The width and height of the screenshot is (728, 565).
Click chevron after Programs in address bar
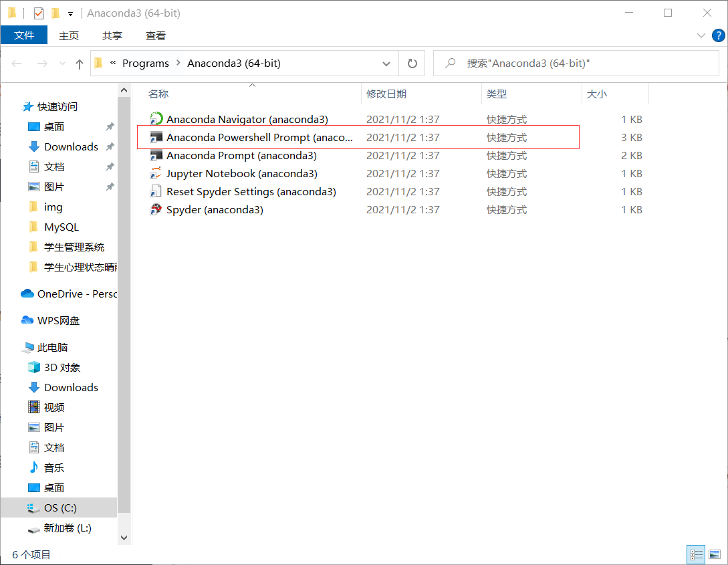pos(178,63)
